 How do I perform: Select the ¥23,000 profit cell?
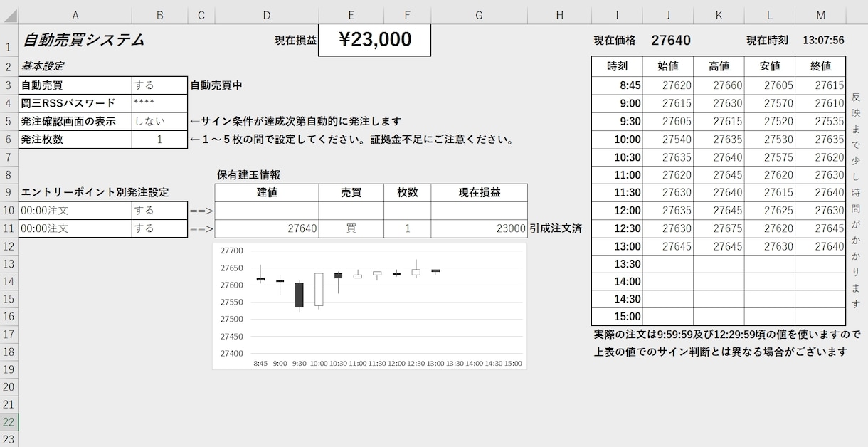coord(374,40)
